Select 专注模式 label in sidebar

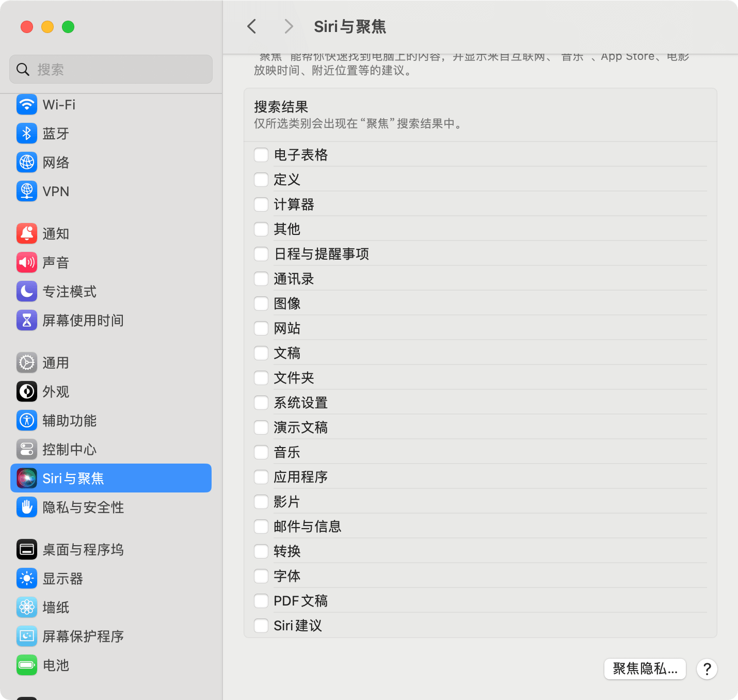click(x=69, y=292)
